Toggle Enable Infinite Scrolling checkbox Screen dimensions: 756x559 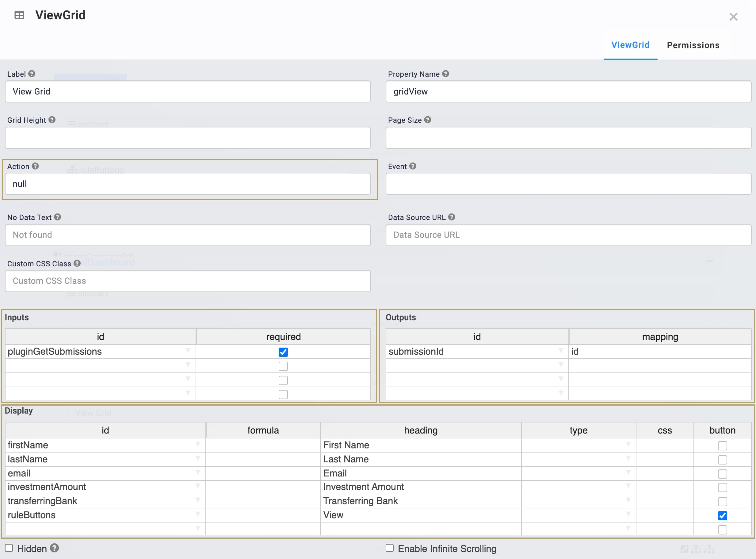pyautogui.click(x=389, y=548)
